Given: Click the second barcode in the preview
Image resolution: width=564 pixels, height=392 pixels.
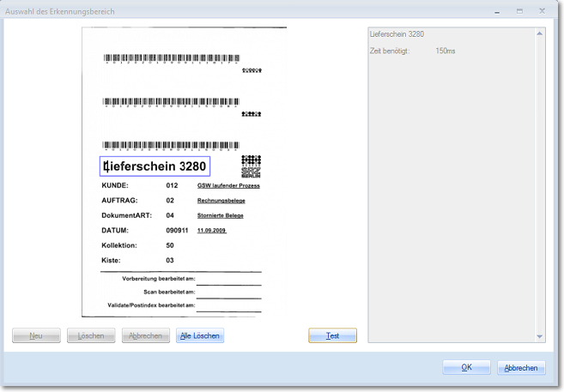Looking at the screenshot, I should pos(172,101).
